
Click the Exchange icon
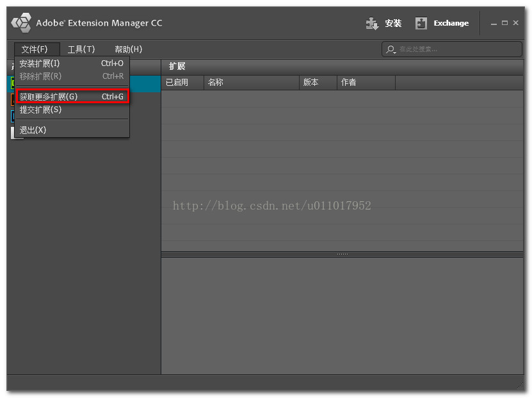tap(421, 24)
